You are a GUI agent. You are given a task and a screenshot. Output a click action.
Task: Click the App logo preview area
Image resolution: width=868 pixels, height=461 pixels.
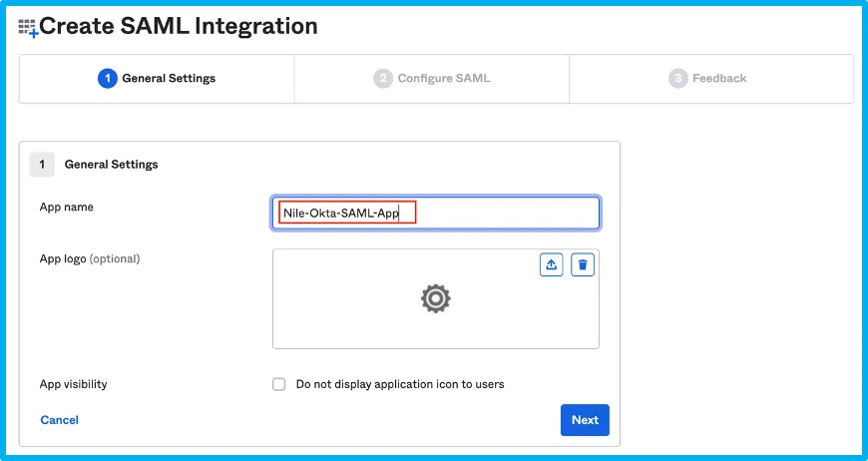coord(436,298)
